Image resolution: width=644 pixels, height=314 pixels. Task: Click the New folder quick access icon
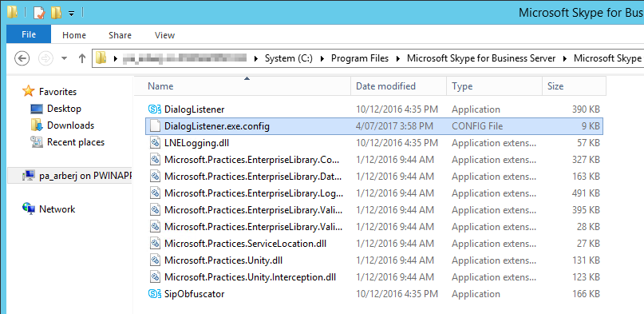(56, 13)
